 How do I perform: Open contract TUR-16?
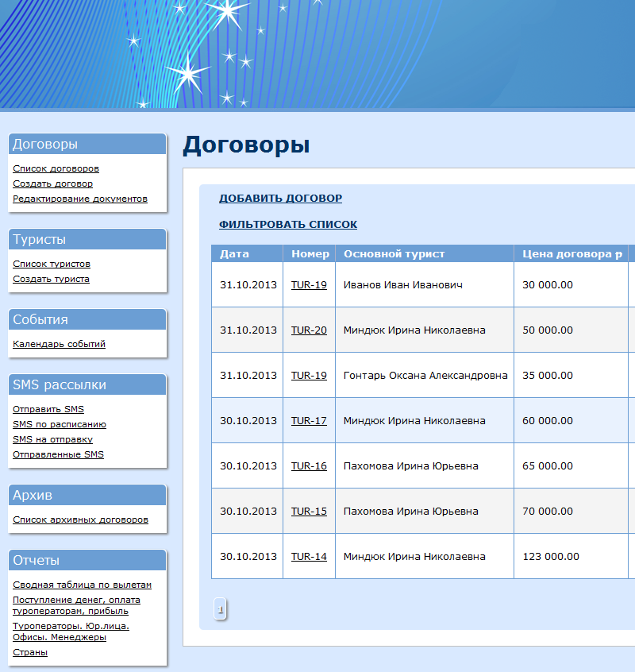click(x=309, y=465)
